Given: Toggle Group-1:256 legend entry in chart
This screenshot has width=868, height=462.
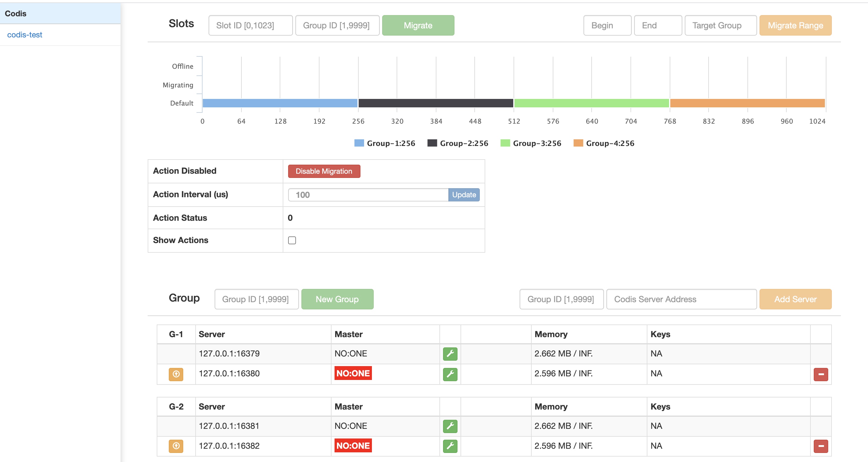Looking at the screenshot, I should pyautogui.click(x=385, y=143).
